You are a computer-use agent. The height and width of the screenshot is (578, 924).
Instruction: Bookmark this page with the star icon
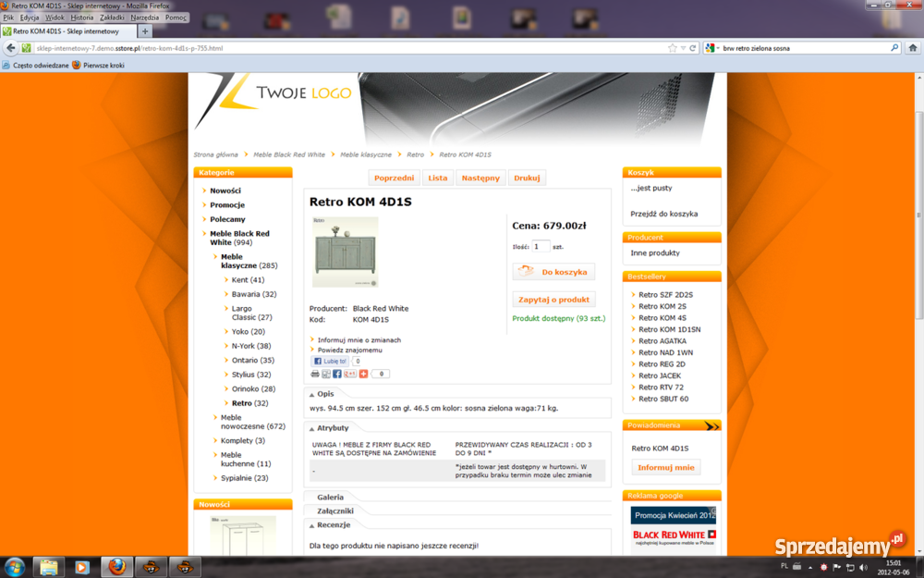673,48
